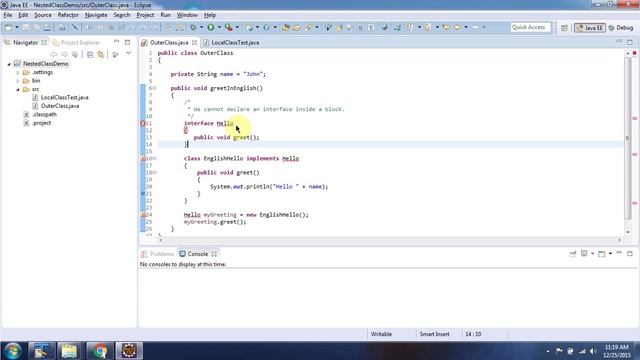Expand the bin folder
The width and height of the screenshot is (640, 360).
pyautogui.click(x=18, y=81)
